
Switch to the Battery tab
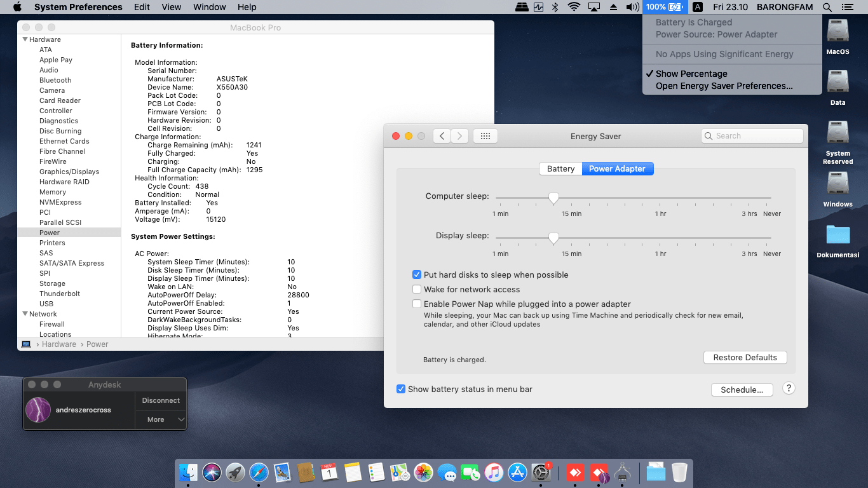[x=560, y=168]
